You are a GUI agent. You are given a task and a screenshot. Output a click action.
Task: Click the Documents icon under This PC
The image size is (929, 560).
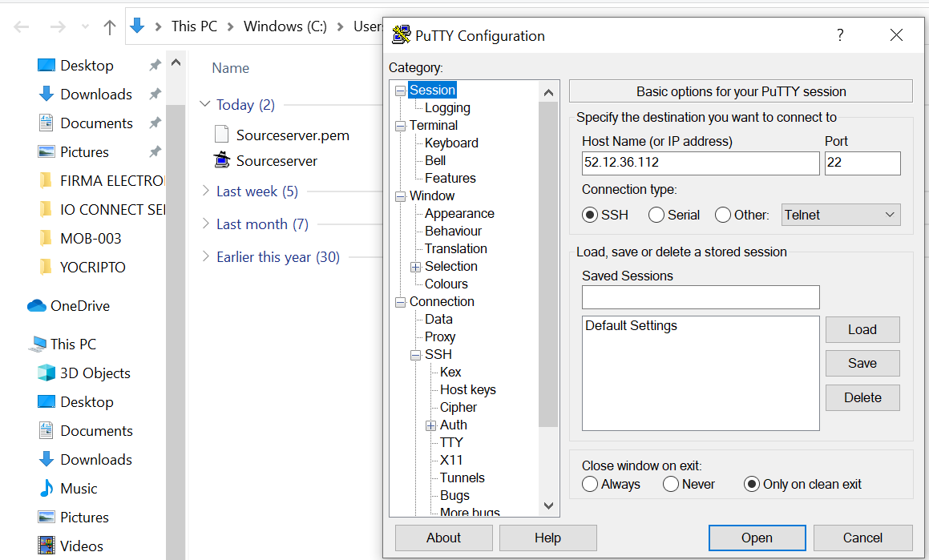(x=46, y=430)
